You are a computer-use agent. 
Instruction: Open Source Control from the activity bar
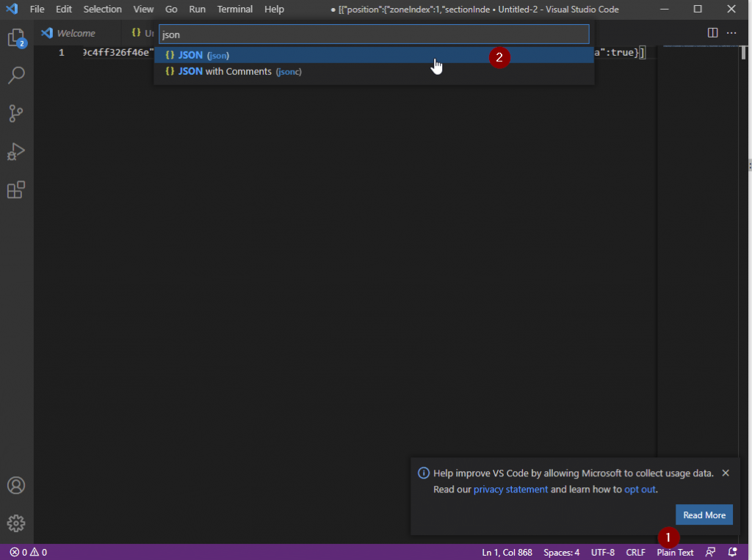tap(16, 113)
